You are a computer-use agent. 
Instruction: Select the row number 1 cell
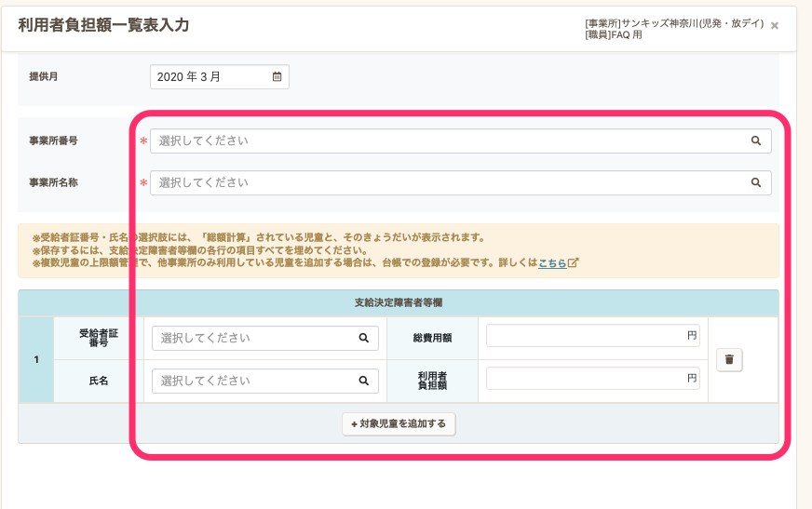tap(36, 359)
